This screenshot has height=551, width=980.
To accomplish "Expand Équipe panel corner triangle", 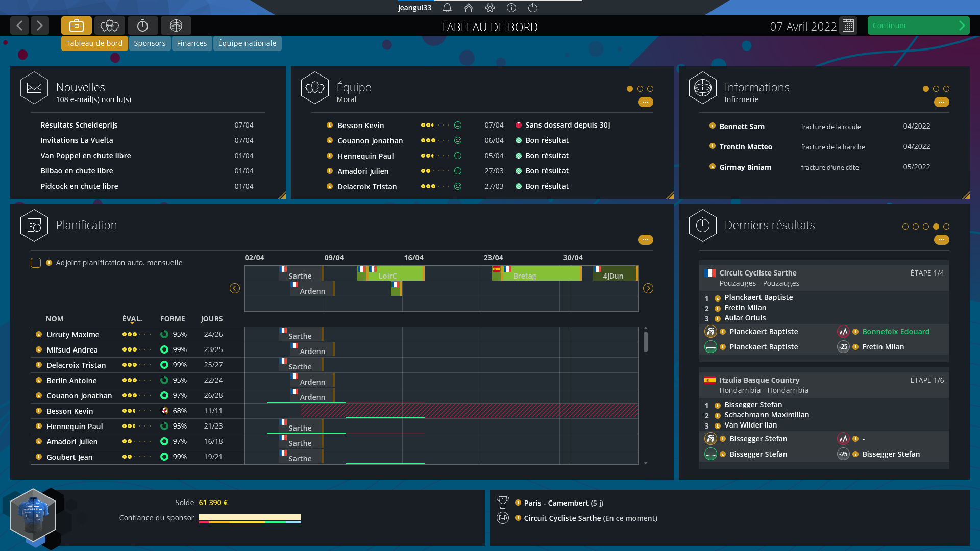I will pyautogui.click(x=670, y=195).
